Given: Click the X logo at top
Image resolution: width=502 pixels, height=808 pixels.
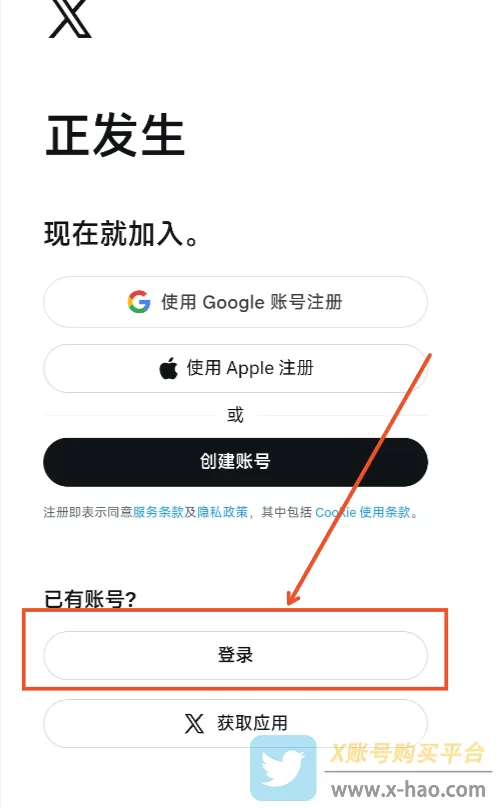Looking at the screenshot, I should [70, 19].
